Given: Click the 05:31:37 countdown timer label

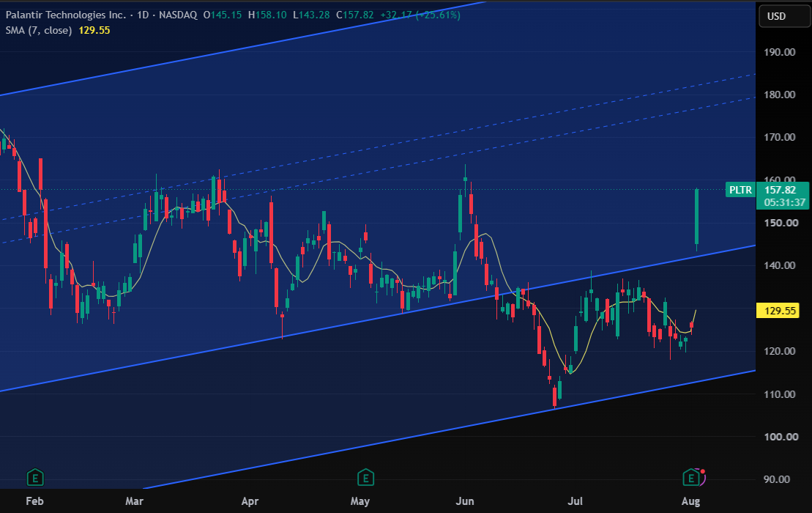Looking at the screenshot, I should [x=785, y=202].
